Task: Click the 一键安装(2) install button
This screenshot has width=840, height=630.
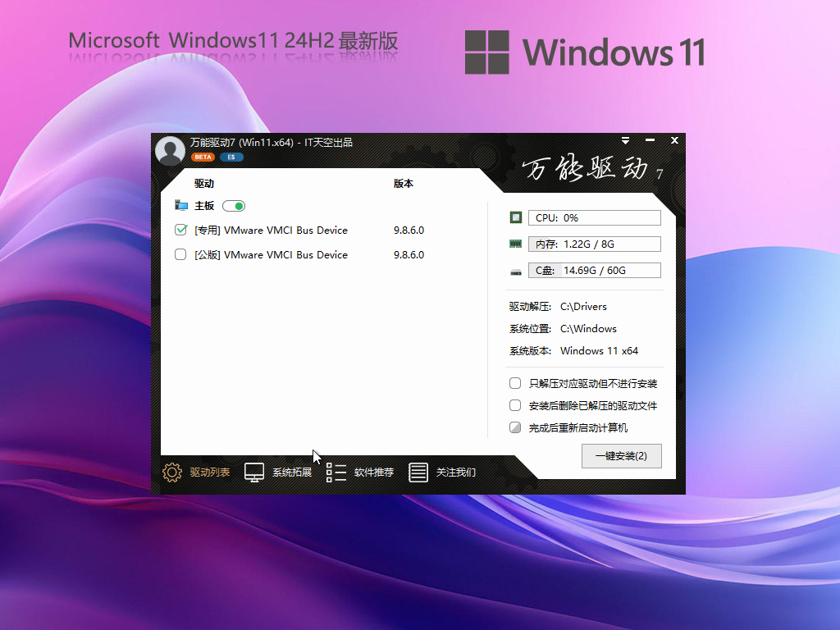Action: tap(622, 456)
